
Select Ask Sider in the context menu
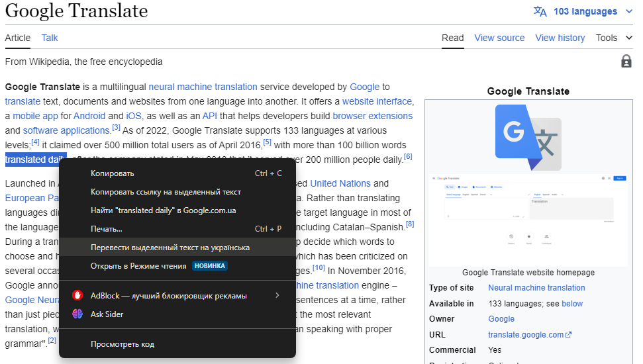pos(177,314)
